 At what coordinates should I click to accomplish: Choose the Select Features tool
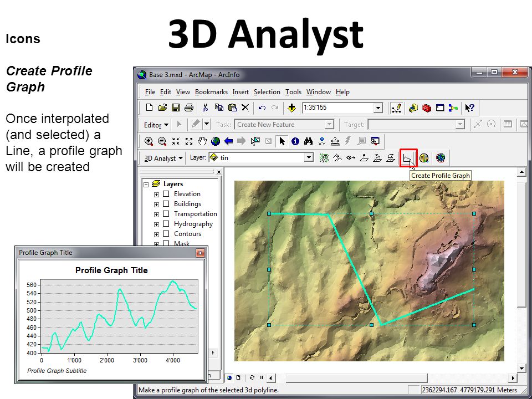point(255,141)
